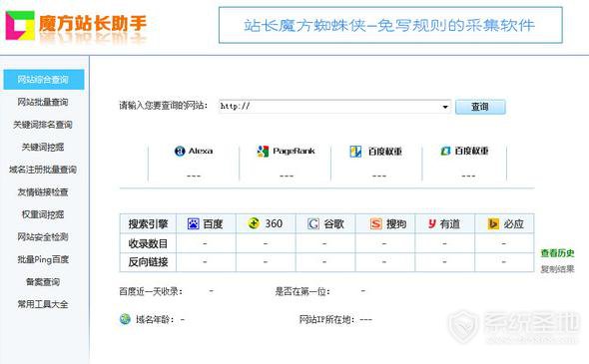Click the 百度近一天收录 label
Image resolution: width=589 pixels, height=364 pixels.
[x=151, y=291]
